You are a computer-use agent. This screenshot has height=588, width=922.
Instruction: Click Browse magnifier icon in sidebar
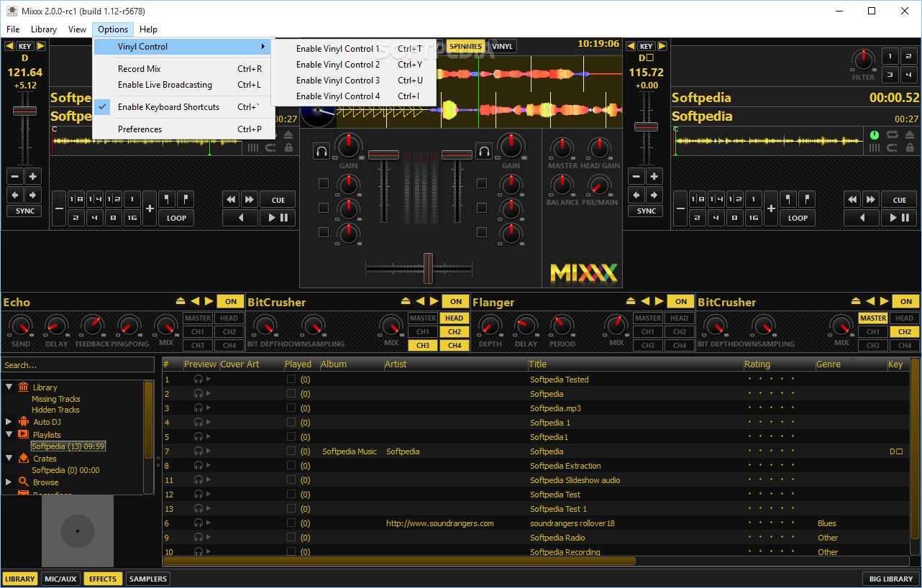[23, 482]
